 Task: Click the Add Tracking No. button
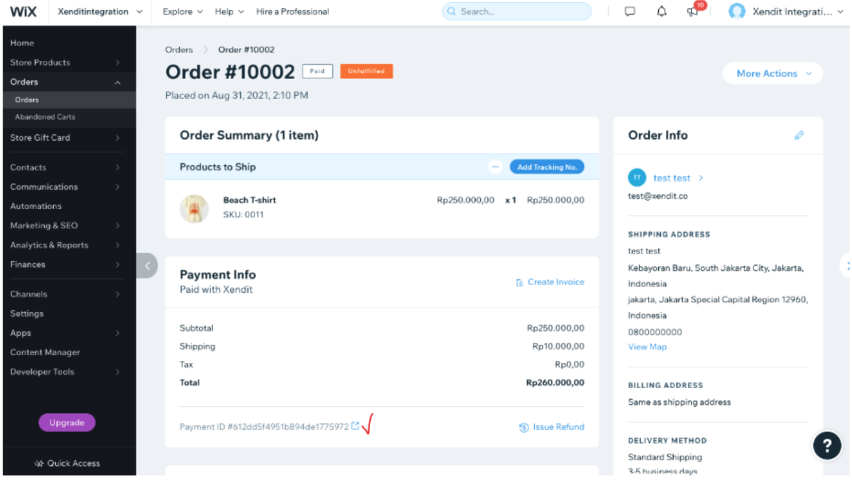click(547, 166)
